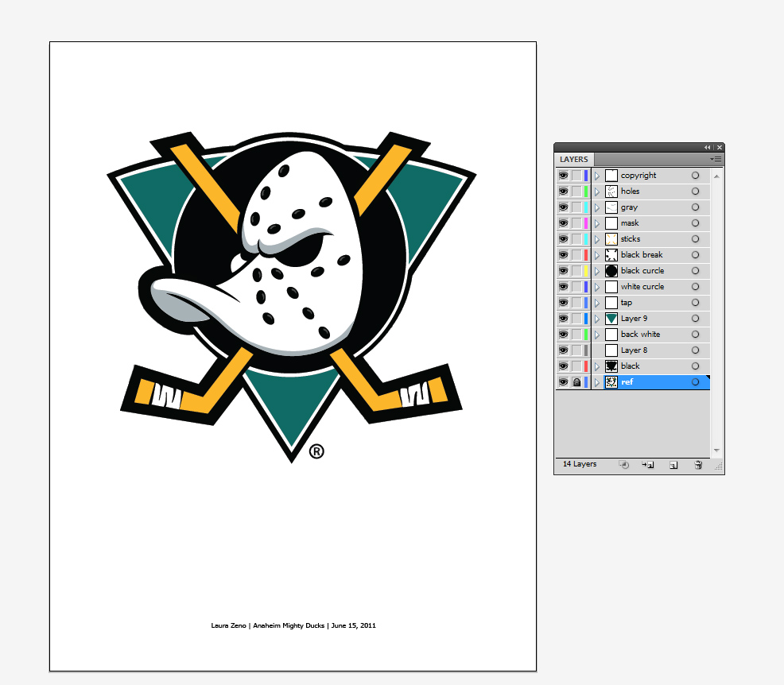Viewport: 784px width, 685px height.
Task: Collapse the panel using the double-arrow icon
Action: pos(707,147)
